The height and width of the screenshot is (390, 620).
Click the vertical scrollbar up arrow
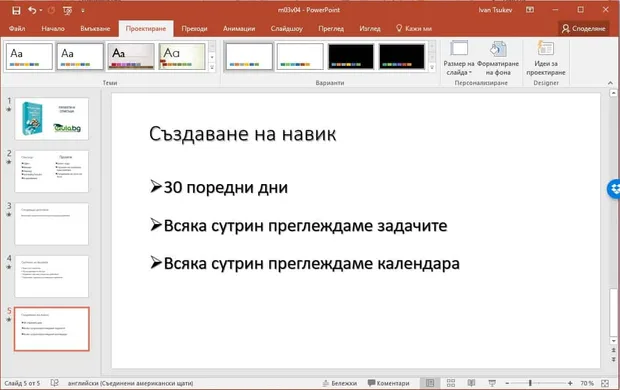[x=613, y=93]
